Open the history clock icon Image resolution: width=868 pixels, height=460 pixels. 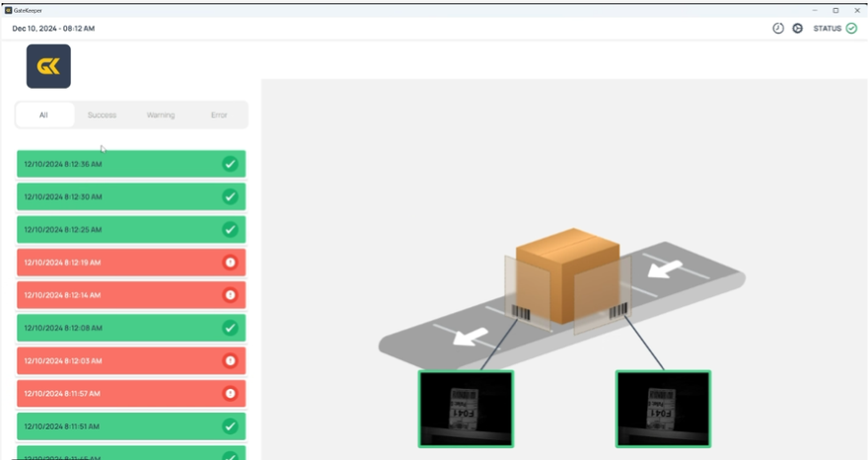(778, 29)
